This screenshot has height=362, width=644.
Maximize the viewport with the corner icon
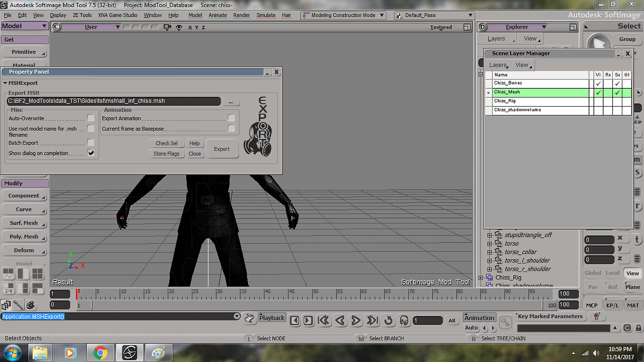(x=467, y=27)
